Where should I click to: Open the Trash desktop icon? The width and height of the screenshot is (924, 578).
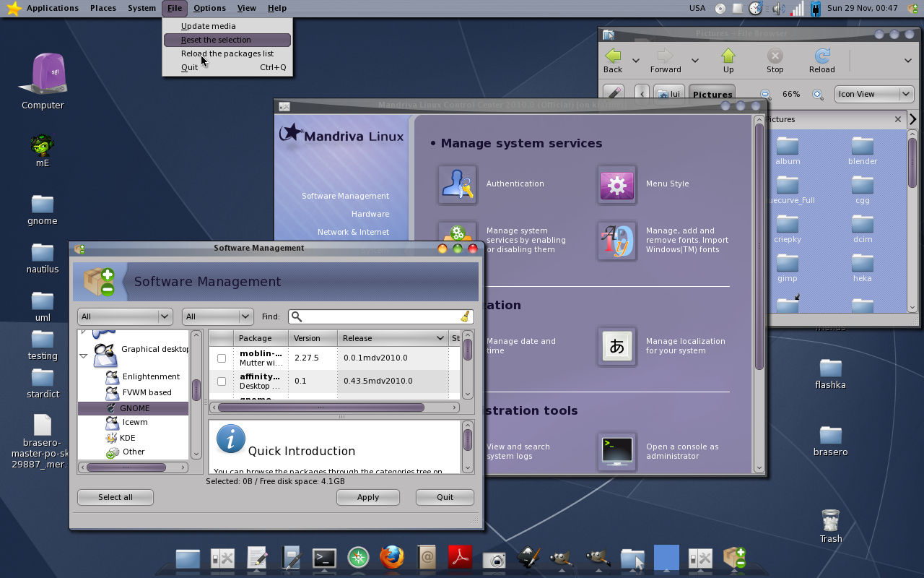click(x=831, y=526)
